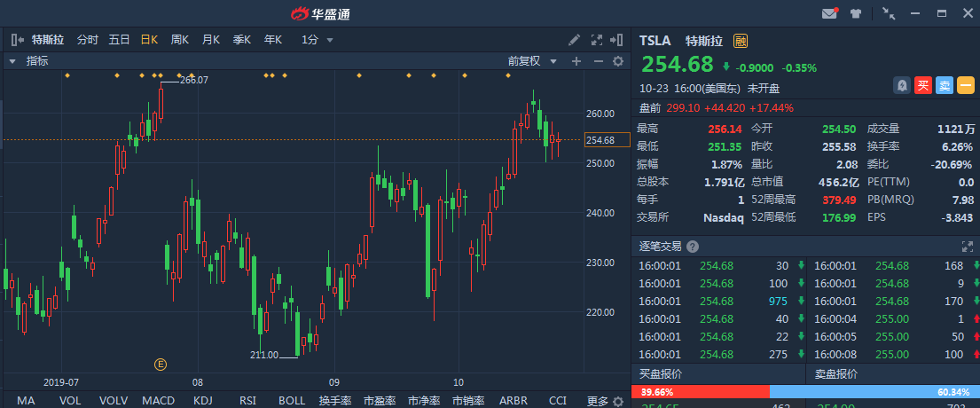Switch to the 周K weekly chart tab
This screenshot has width=980, height=408.
[180, 40]
